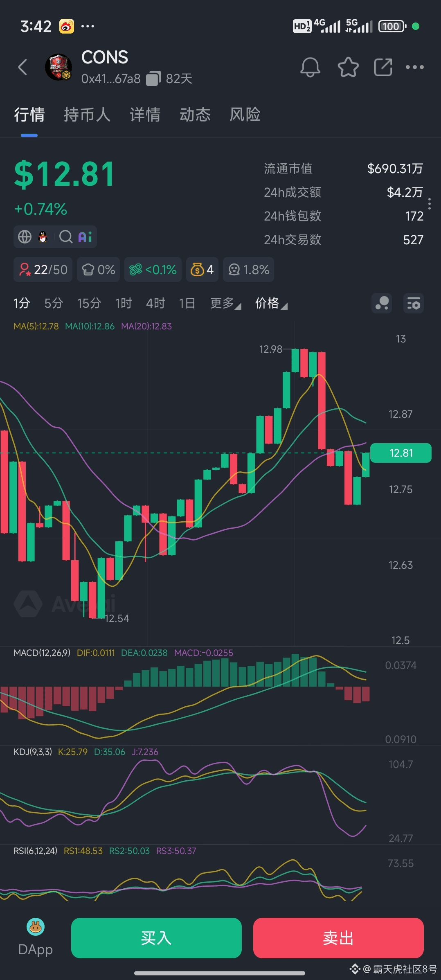
Task: Expand the 价格 dropdown
Action: (271, 303)
